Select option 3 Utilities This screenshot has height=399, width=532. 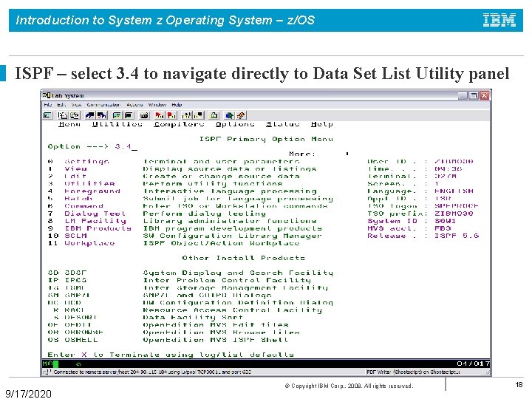89,184
